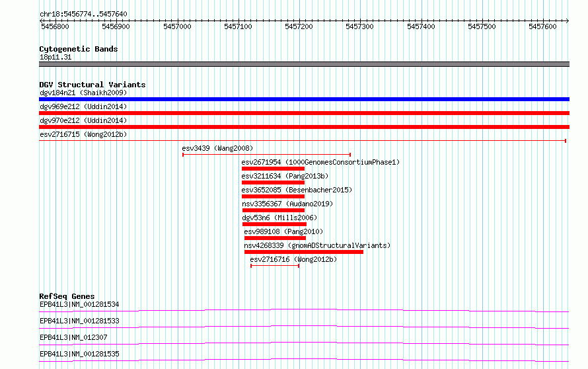Click the red esv989108 variant bar
588x369 pixels.
276,238
